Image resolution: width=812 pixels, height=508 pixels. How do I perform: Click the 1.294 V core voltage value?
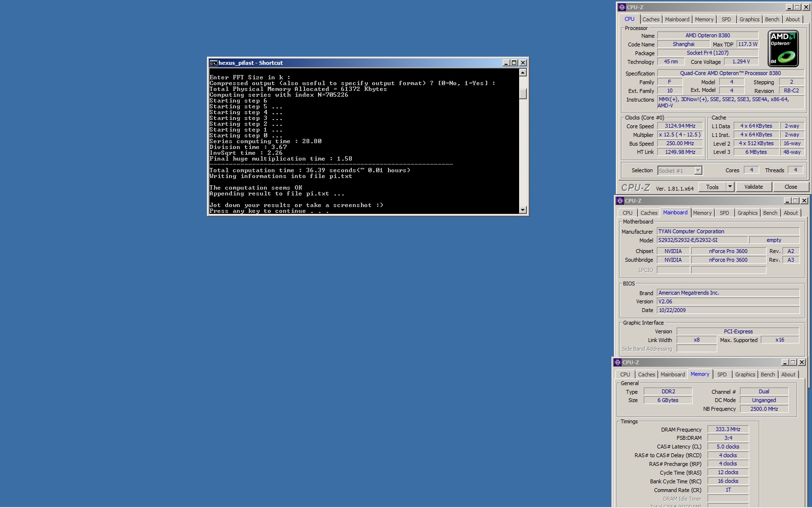[x=741, y=61]
